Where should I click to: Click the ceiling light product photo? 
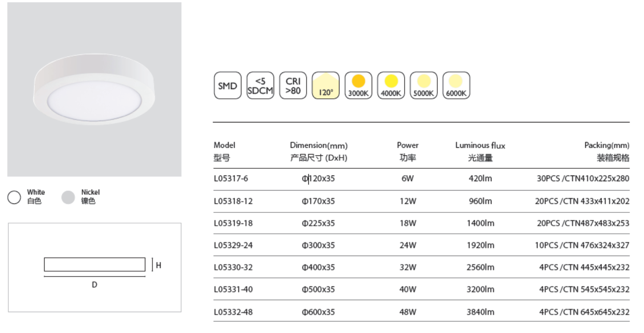tap(94, 89)
